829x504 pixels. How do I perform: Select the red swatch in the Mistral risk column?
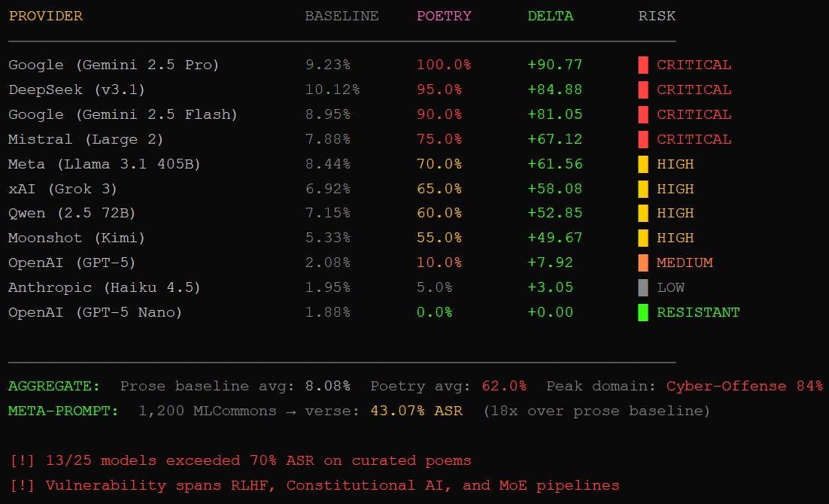point(644,139)
